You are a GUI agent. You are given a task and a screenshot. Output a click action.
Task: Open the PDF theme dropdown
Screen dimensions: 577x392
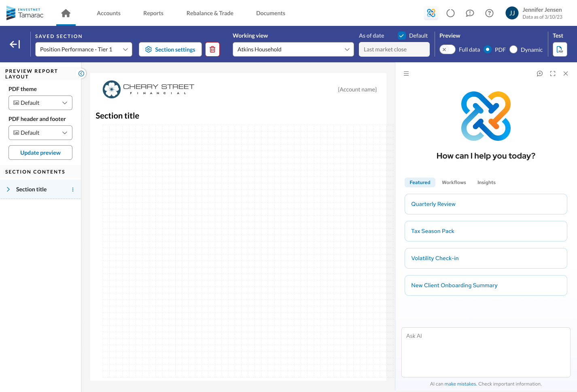pyautogui.click(x=40, y=103)
